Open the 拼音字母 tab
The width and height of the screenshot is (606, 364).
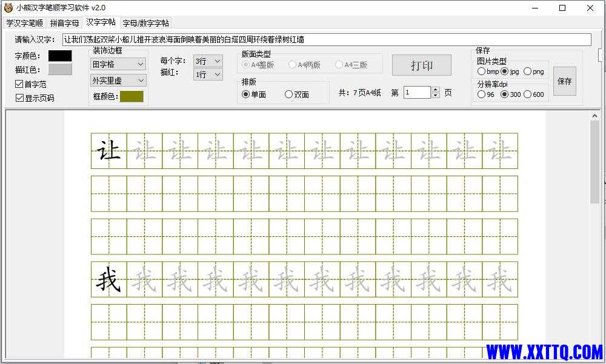(x=64, y=23)
